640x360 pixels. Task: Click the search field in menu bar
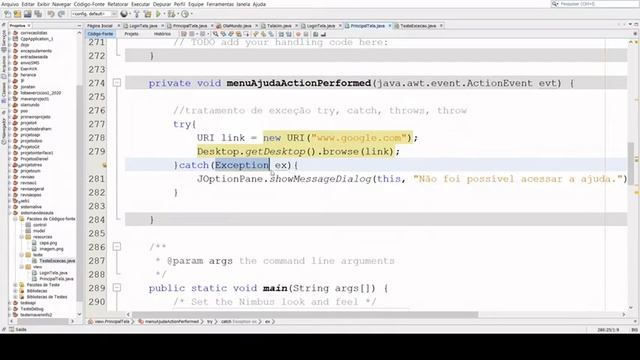(x=596, y=4)
